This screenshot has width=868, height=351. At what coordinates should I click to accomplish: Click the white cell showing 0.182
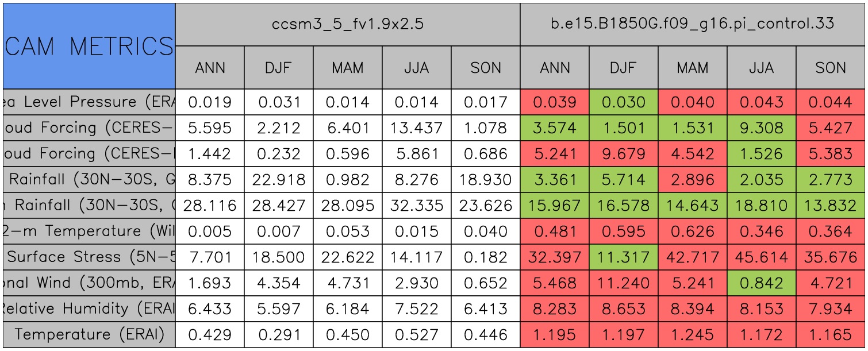(486, 257)
